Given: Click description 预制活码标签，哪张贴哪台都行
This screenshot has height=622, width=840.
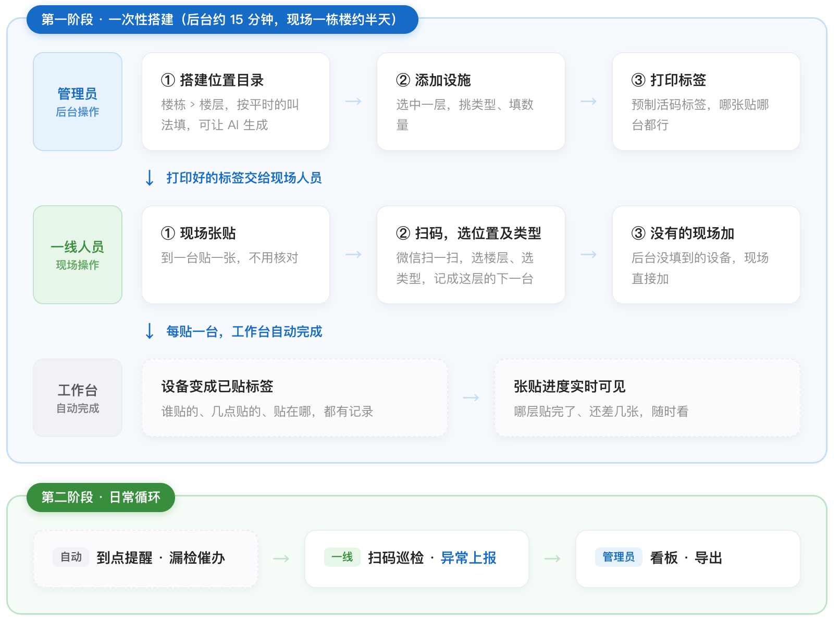Looking at the screenshot, I should [x=700, y=115].
